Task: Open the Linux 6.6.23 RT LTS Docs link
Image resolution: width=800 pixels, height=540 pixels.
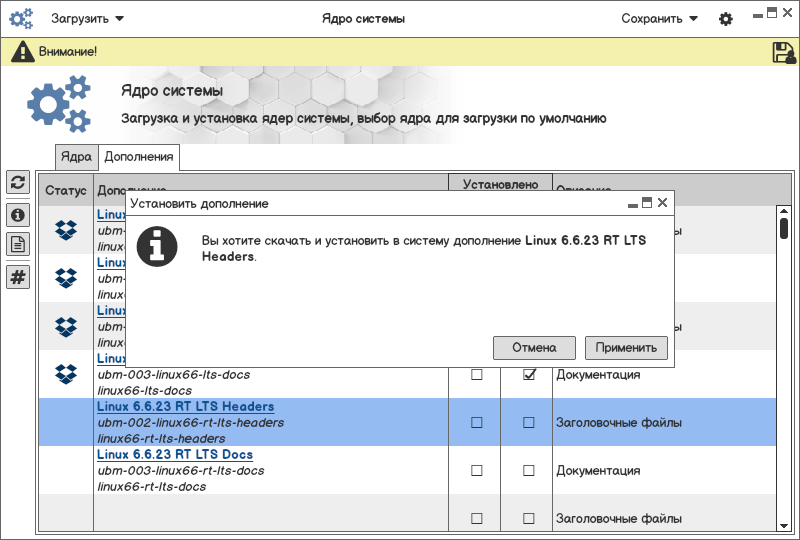Action: (x=175, y=455)
